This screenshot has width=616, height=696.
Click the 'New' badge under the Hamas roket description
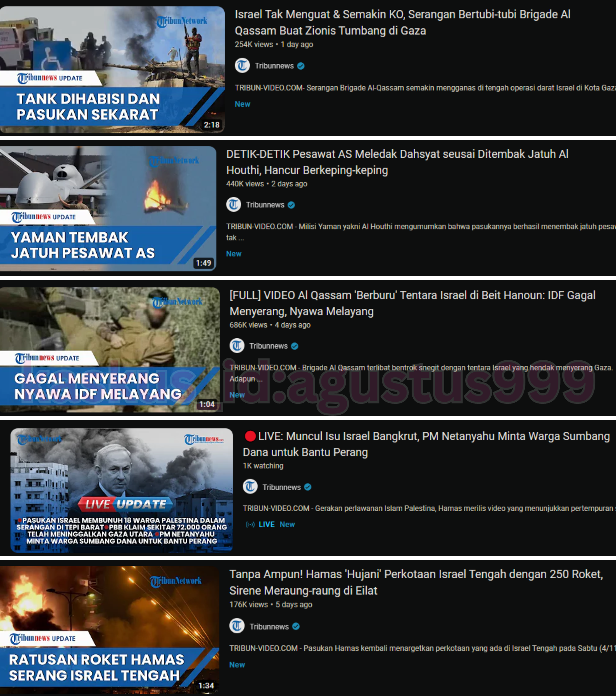pos(237,664)
